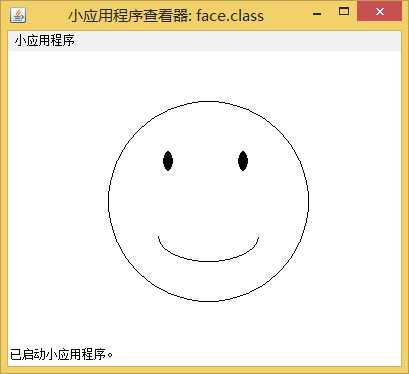Minimize the applet viewer window

[x=317, y=14]
